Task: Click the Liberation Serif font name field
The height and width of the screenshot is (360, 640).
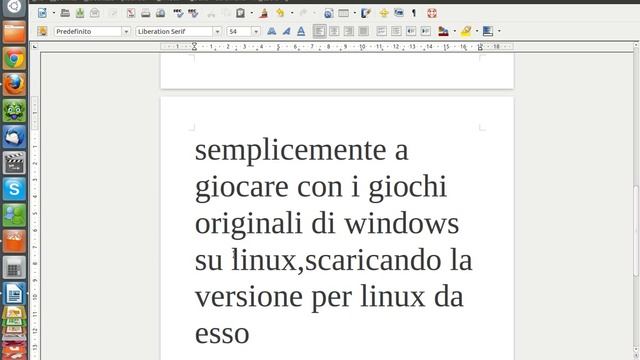Action: coord(174,31)
